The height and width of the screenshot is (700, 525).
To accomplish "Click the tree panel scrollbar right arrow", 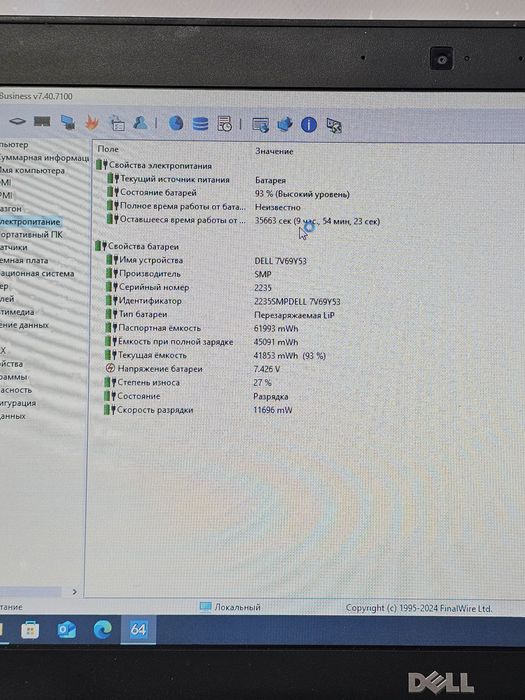I will point(75,592).
